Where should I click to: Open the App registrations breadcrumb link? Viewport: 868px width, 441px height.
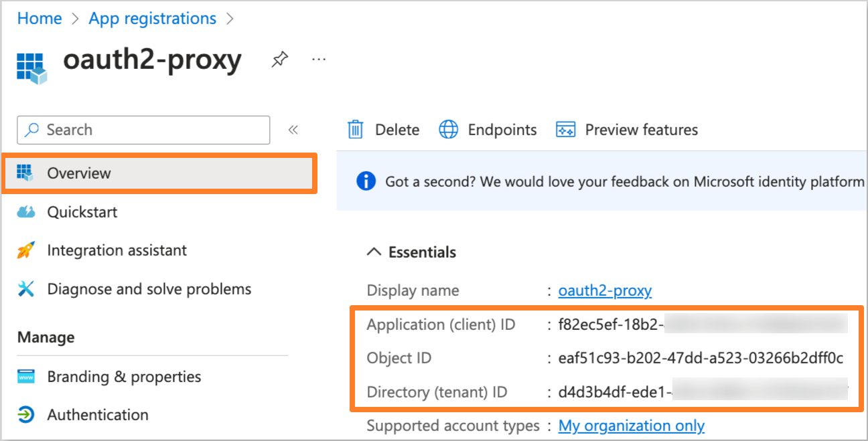tap(152, 18)
